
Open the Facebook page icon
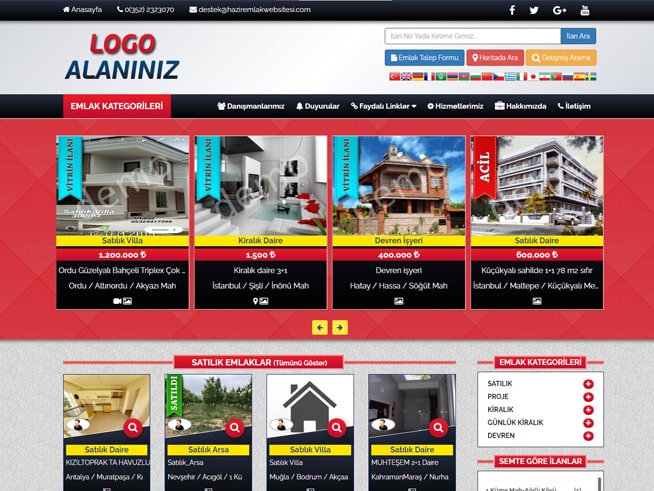pos(512,10)
